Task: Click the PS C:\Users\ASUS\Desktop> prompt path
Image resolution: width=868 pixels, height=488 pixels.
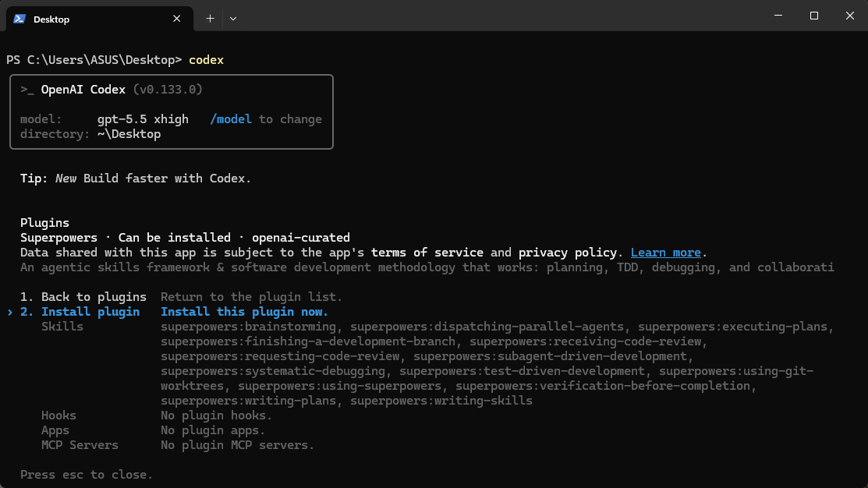Action: pos(94,60)
